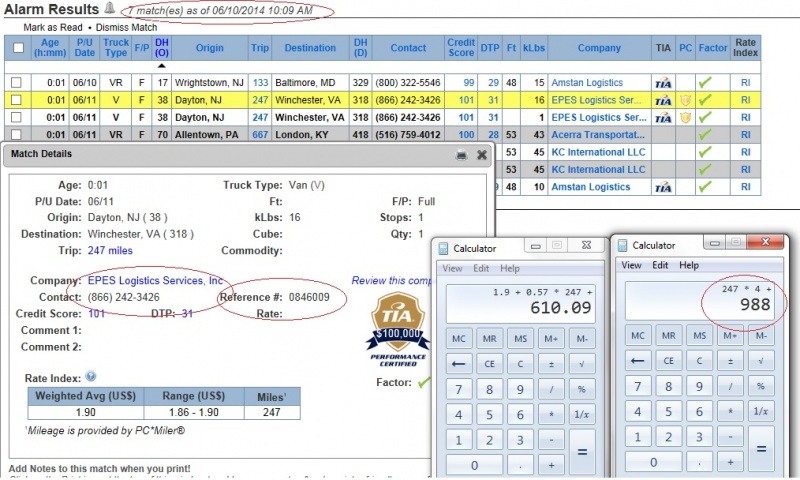Sort by the Age column header
The height and width of the screenshot is (480, 800).
click(x=50, y=47)
